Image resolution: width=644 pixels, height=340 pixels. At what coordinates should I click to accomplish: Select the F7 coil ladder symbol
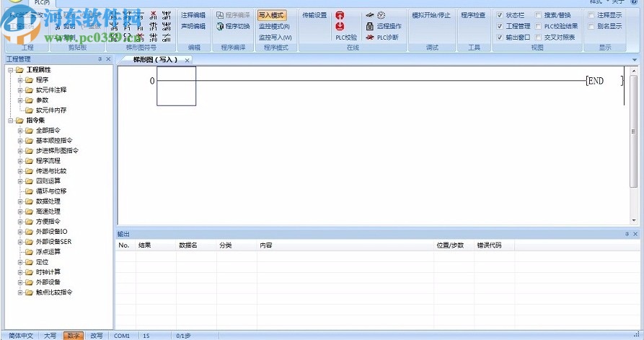128,27
